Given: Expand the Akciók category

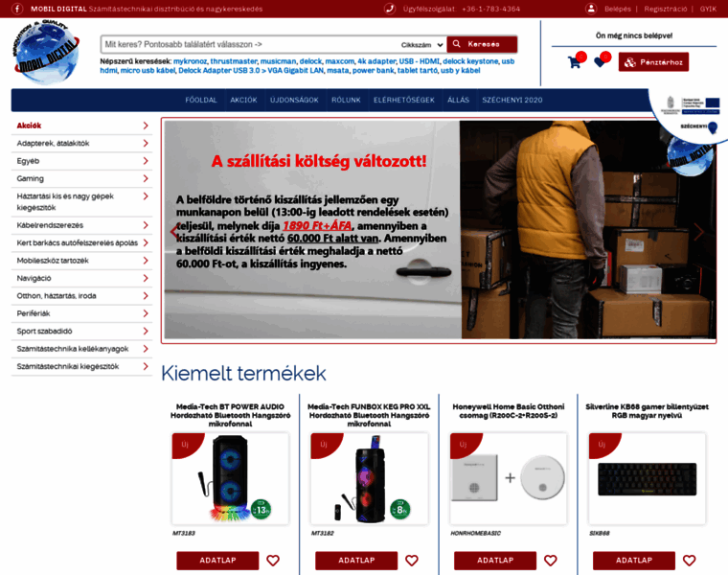Looking at the screenshot, I should pyautogui.click(x=146, y=126).
